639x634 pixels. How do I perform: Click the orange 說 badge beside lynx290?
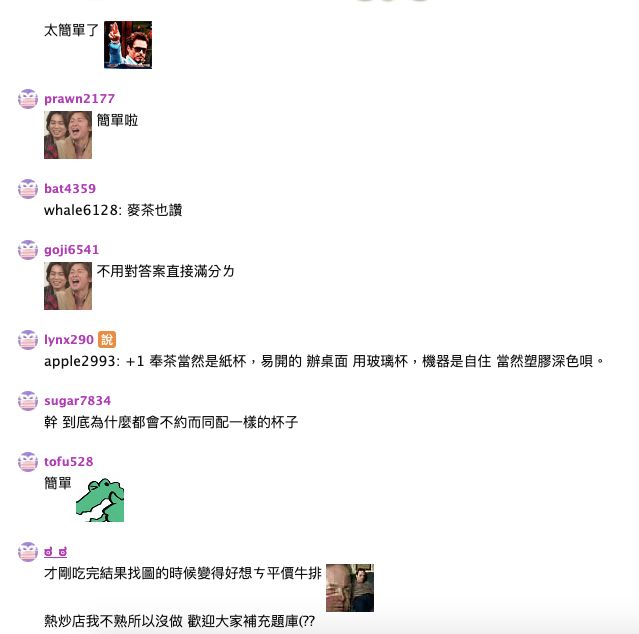click(107, 339)
